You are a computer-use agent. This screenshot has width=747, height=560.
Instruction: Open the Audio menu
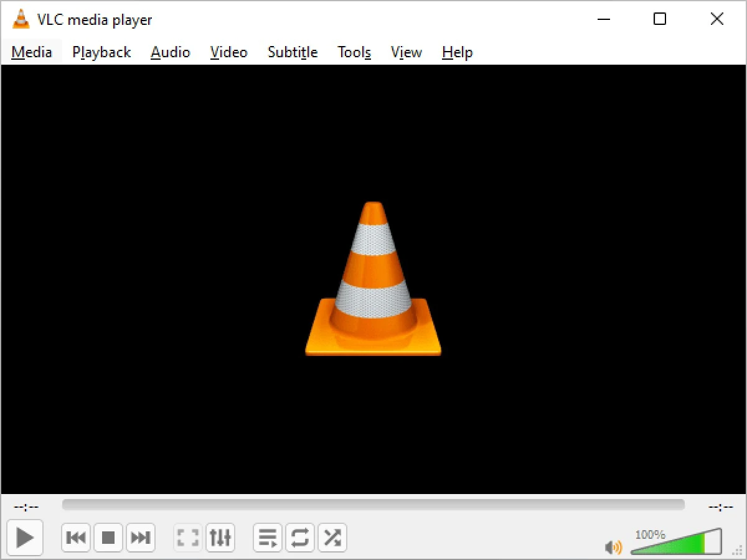(170, 52)
